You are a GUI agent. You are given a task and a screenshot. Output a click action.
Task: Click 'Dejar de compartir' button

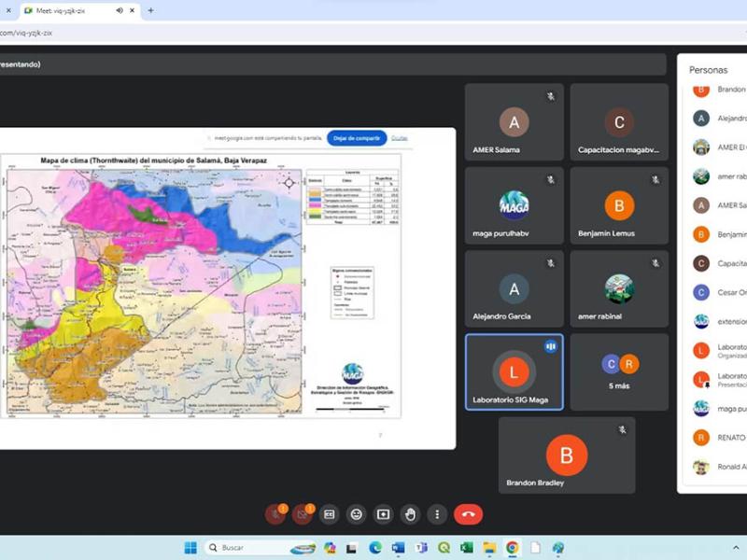click(357, 138)
